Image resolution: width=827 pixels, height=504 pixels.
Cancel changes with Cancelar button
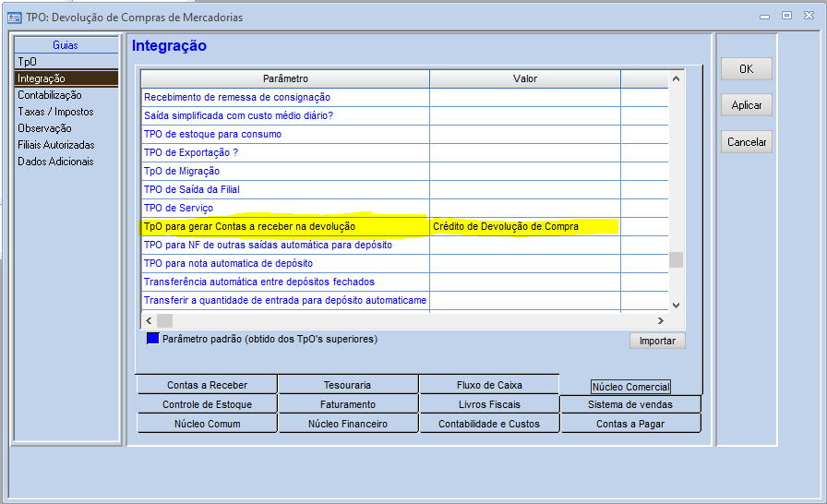[746, 142]
